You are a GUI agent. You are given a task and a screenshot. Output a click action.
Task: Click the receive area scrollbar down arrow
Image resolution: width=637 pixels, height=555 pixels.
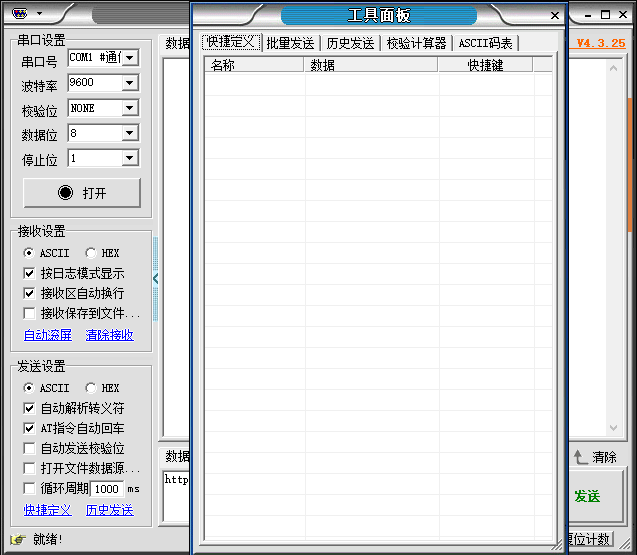tap(613, 428)
